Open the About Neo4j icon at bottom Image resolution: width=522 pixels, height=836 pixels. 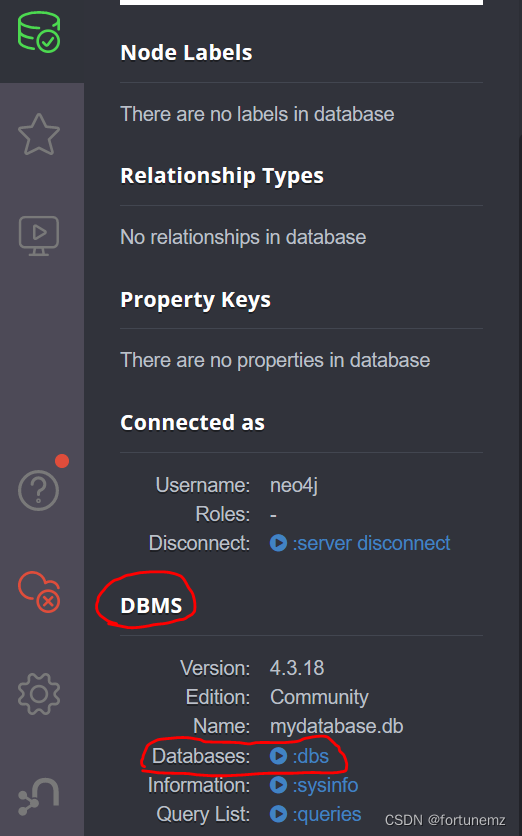38,797
